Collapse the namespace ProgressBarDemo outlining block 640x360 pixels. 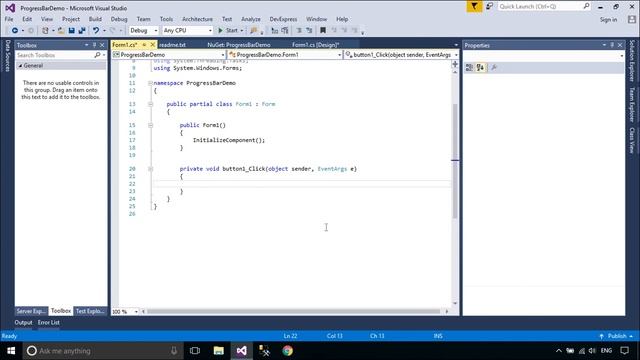150,83
